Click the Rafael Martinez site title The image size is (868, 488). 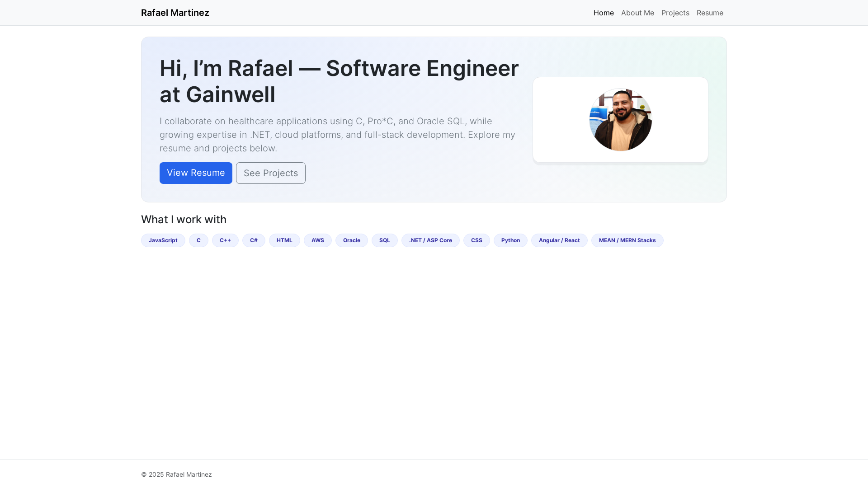175,13
